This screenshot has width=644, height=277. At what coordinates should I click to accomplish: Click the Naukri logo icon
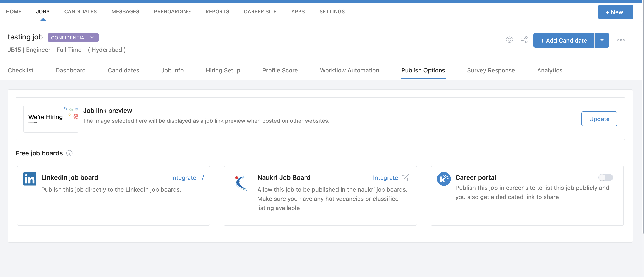[x=241, y=183]
